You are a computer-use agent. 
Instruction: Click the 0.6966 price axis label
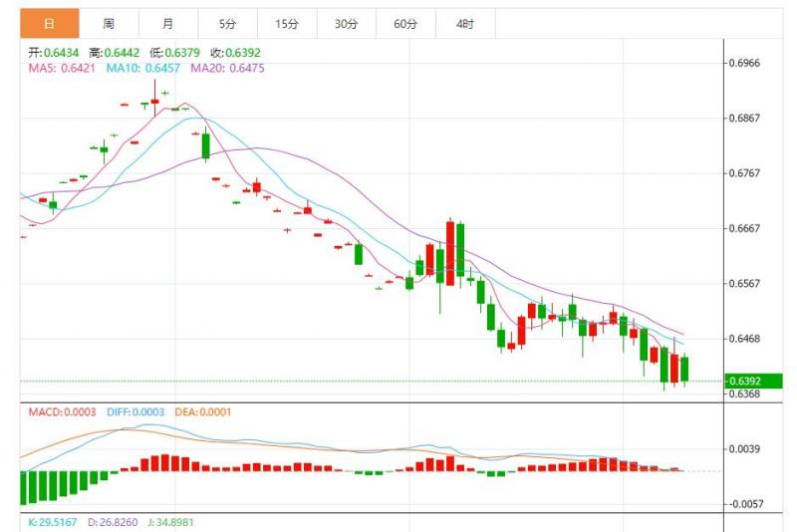[x=744, y=63]
